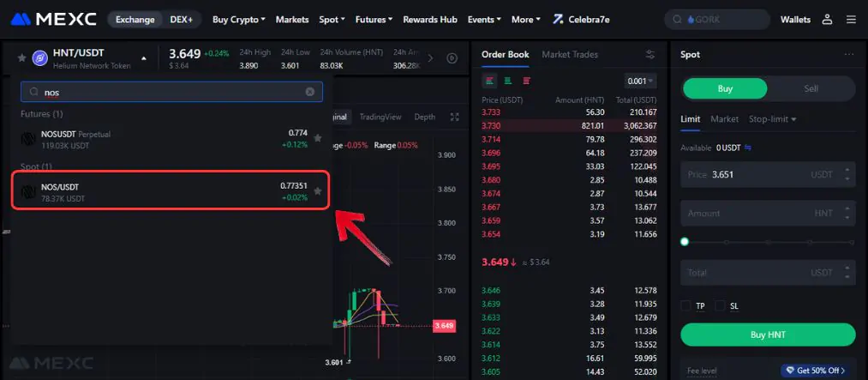Open the Buy Crypto dropdown
The width and height of the screenshot is (868, 380).
[x=239, y=20]
